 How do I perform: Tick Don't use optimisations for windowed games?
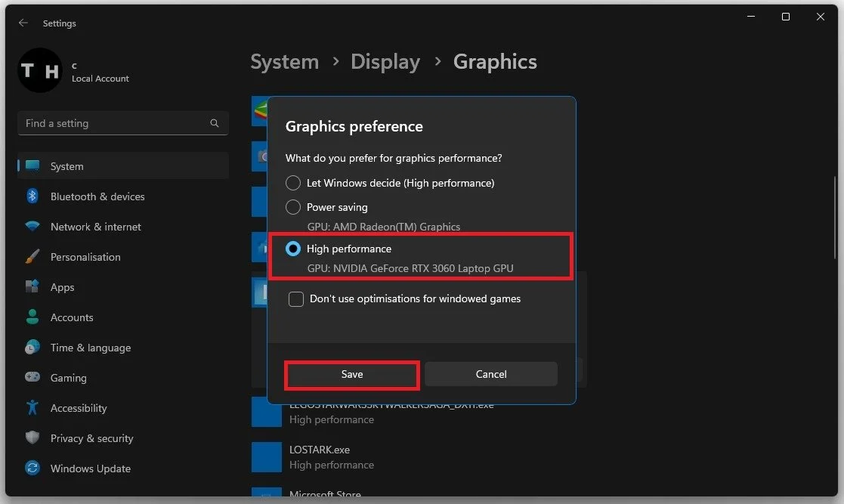click(296, 298)
